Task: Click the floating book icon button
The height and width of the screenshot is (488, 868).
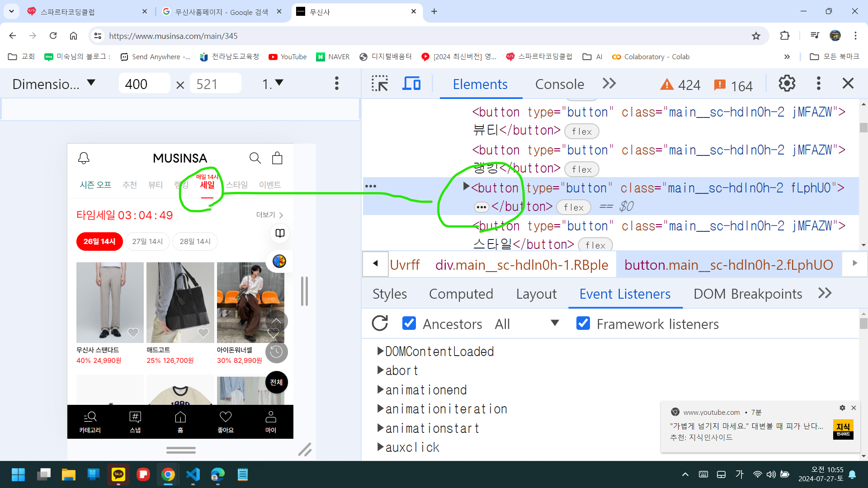Action: click(x=280, y=233)
